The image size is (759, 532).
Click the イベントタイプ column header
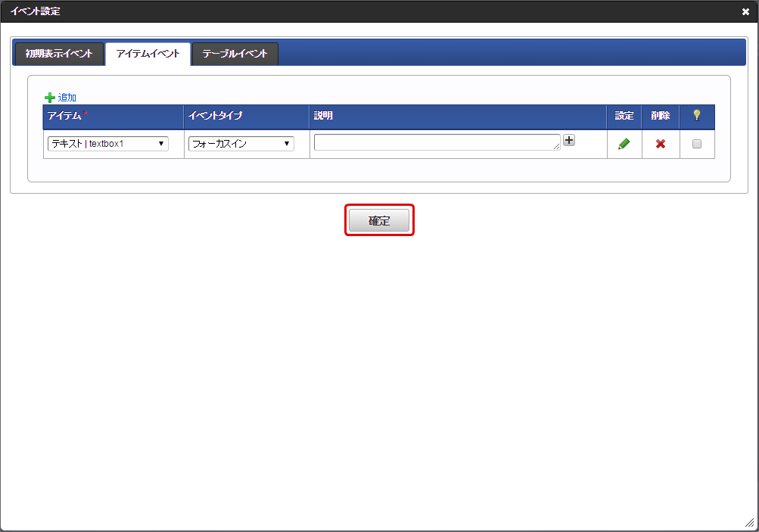coord(247,117)
